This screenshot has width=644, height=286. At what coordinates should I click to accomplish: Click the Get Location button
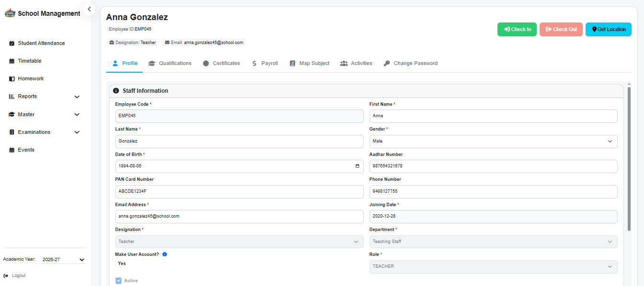click(609, 29)
